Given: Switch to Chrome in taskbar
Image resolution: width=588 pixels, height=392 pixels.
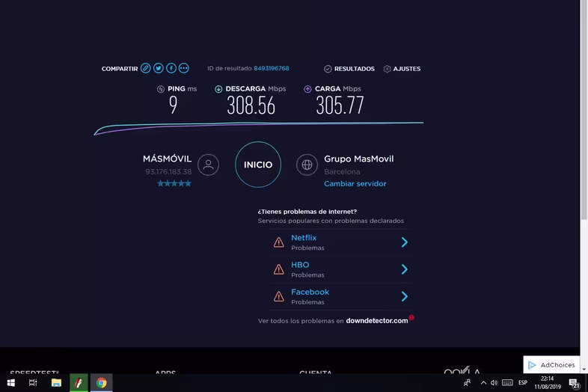Looking at the screenshot, I should tap(101, 382).
